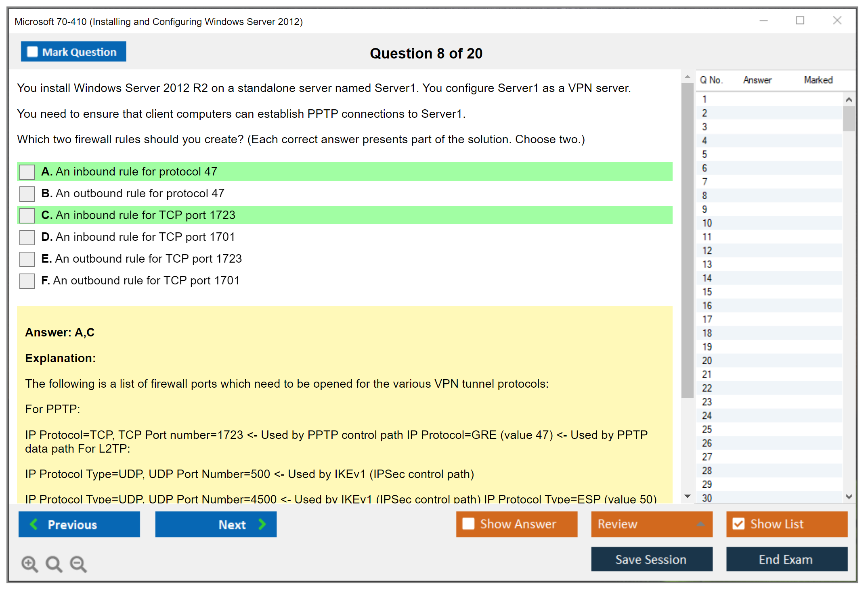Check option E outbound TCP port 1723

(27, 259)
